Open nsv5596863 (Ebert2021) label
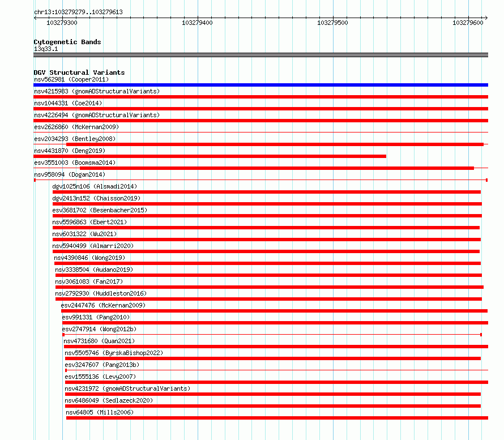The height and width of the screenshot is (440, 504). (x=89, y=222)
